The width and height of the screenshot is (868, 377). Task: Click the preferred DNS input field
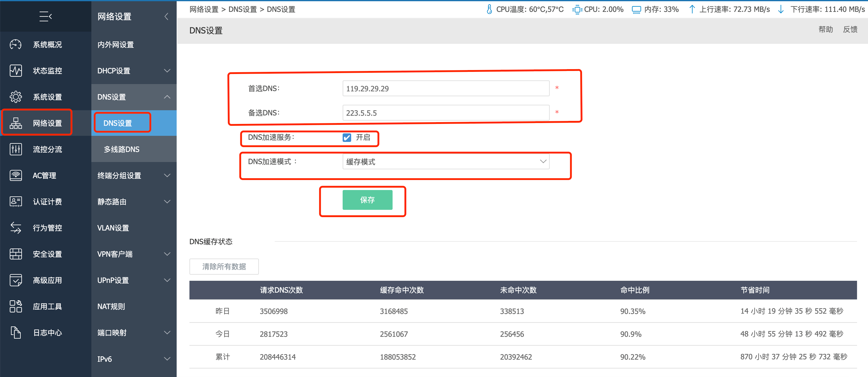click(446, 89)
